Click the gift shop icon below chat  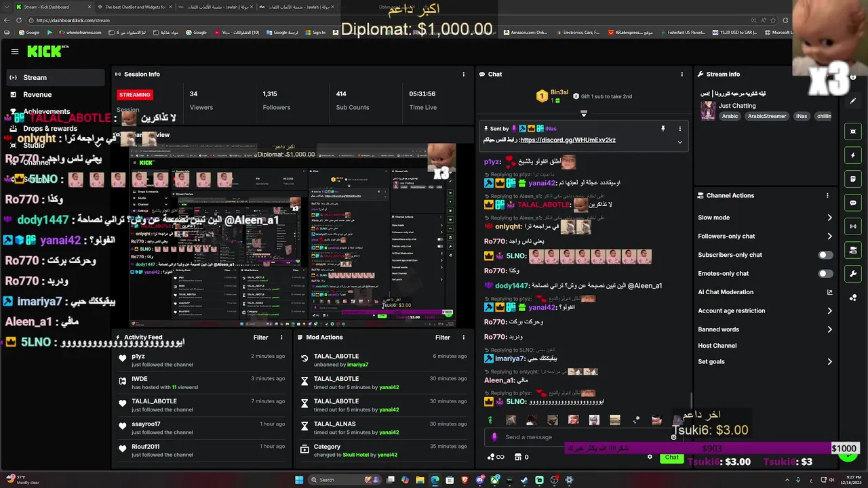pos(517,457)
